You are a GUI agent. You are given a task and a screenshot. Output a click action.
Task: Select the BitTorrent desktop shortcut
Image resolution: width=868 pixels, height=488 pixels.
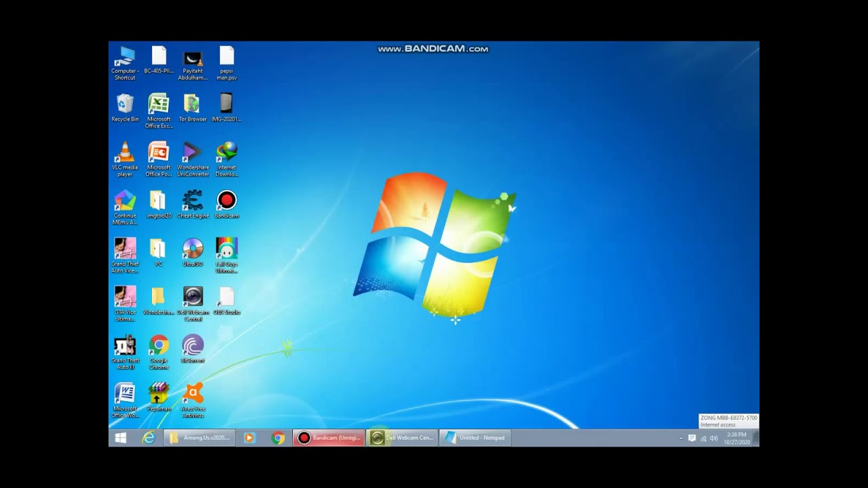(193, 349)
